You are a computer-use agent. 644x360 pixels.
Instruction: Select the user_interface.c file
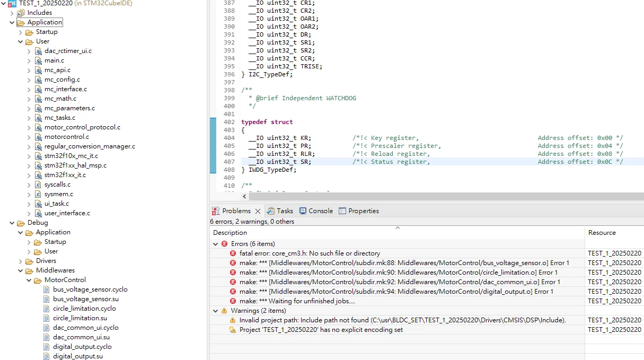coord(67,213)
